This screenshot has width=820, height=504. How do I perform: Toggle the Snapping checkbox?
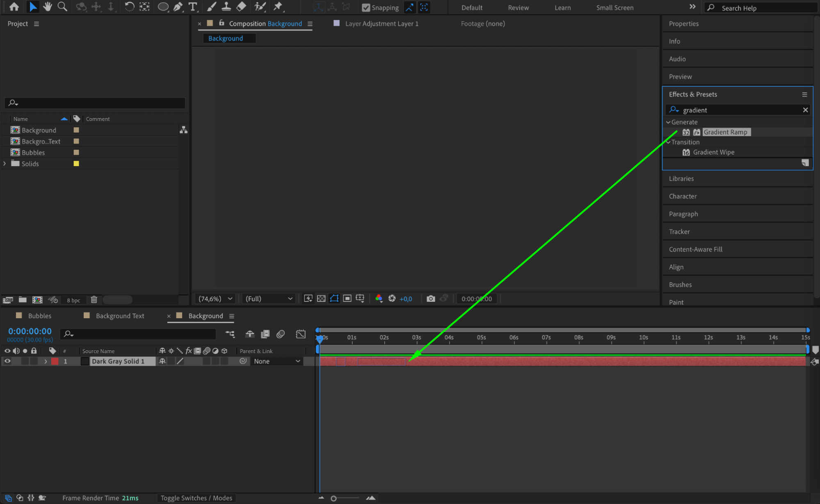click(x=366, y=7)
